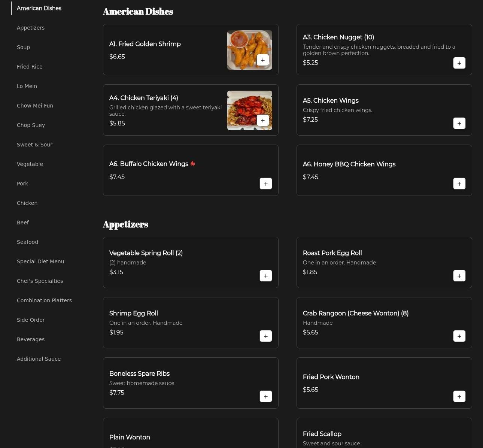
Task: Open Crab Rangoon (Cheese Wonton) (8) title
Action: [356, 313]
